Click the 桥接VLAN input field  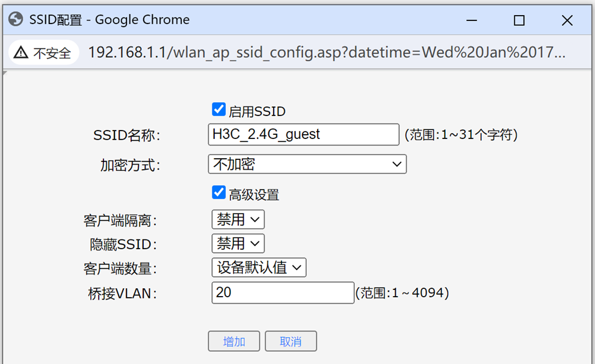pyautogui.click(x=283, y=292)
